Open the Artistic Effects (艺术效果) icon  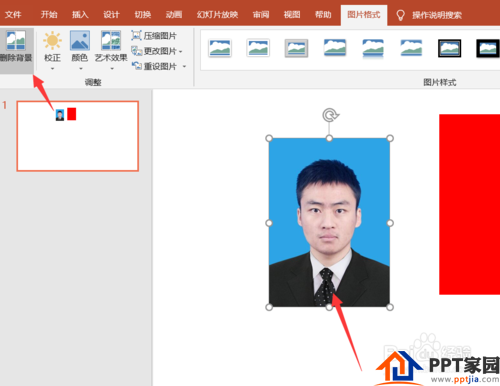(x=111, y=41)
